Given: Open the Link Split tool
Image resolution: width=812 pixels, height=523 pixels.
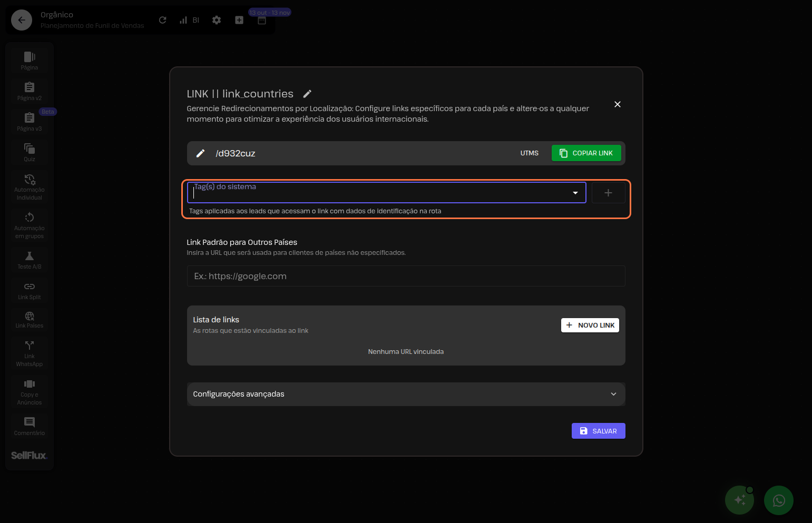Looking at the screenshot, I should click(x=29, y=290).
